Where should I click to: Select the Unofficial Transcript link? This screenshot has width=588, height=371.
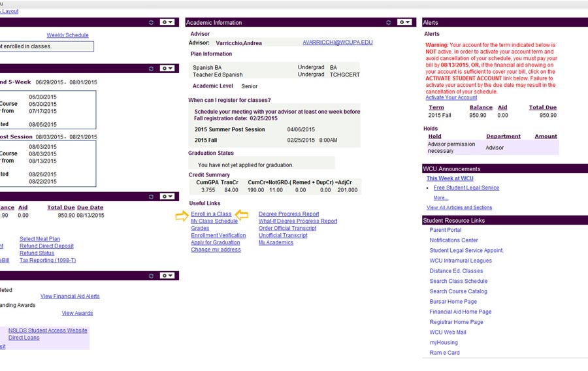coord(283,236)
